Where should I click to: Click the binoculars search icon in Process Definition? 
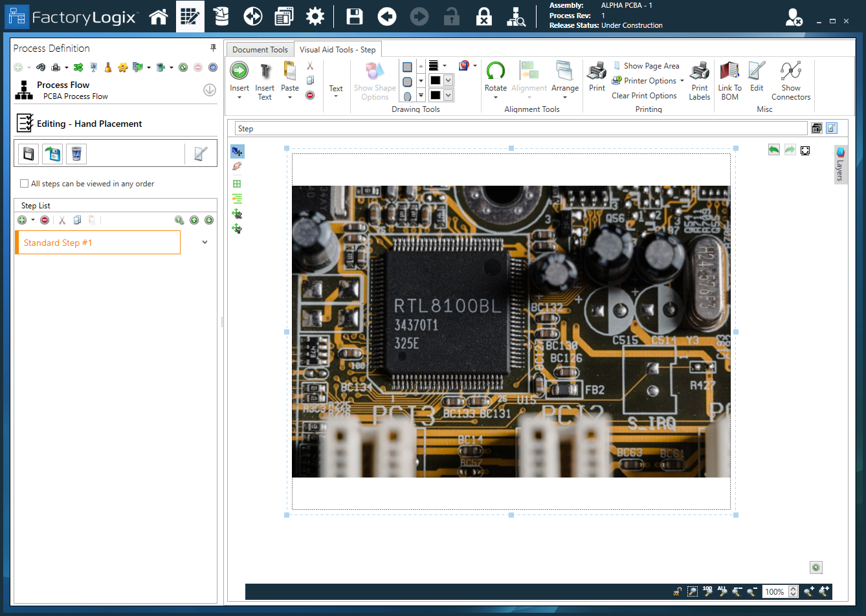tap(40, 67)
